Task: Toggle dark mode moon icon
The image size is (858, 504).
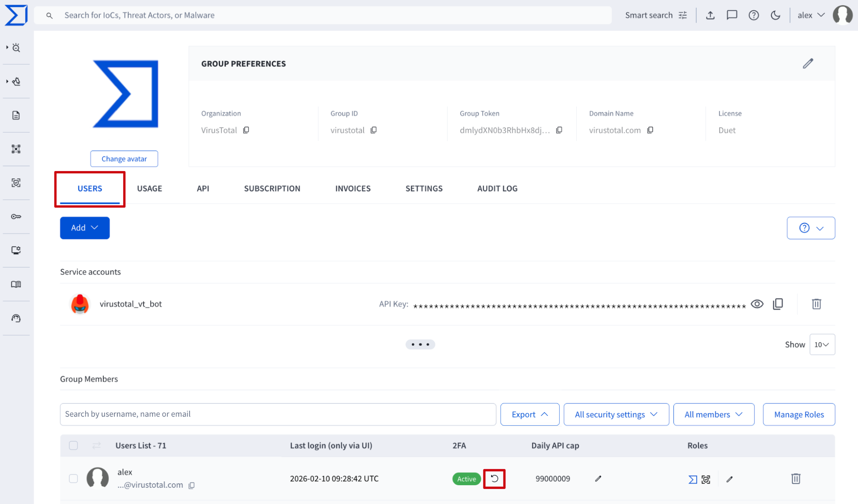Action: [775, 15]
